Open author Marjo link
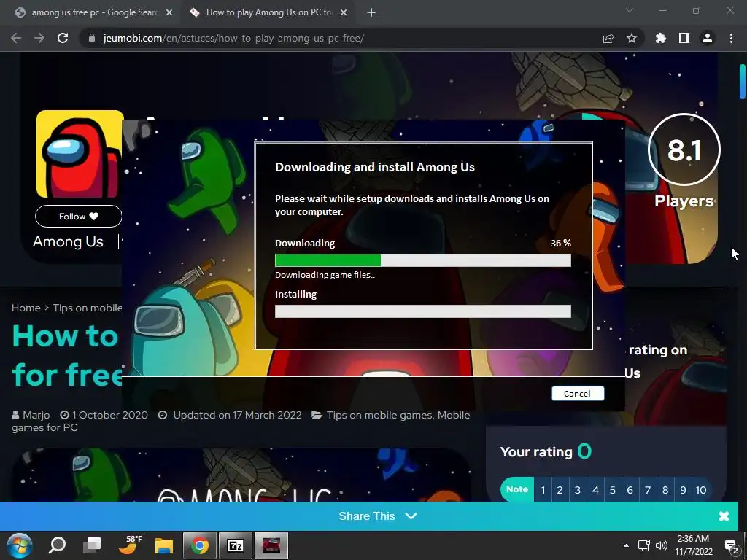This screenshot has width=747, height=560. pos(36,415)
